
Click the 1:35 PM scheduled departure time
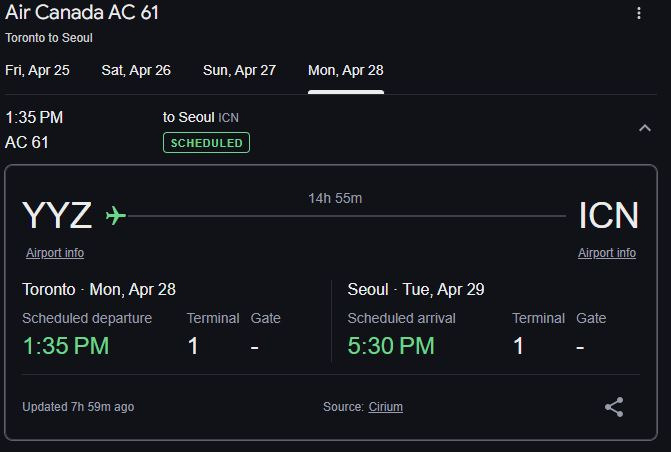[66, 346]
